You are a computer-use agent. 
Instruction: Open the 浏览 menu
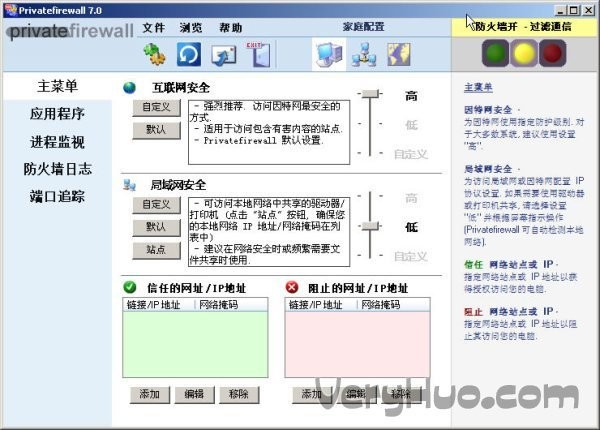(x=191, y=28)
